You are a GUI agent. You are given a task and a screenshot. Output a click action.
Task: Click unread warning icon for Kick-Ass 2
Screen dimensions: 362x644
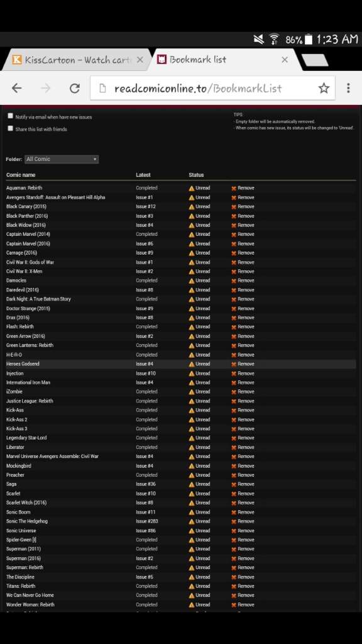191,419
